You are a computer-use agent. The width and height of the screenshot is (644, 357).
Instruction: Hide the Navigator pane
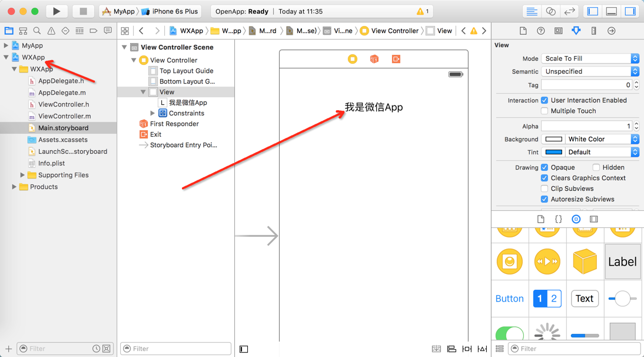tap(593, 12)
